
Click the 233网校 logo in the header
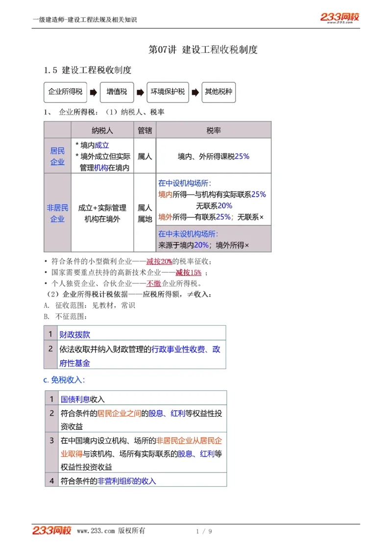340,17
